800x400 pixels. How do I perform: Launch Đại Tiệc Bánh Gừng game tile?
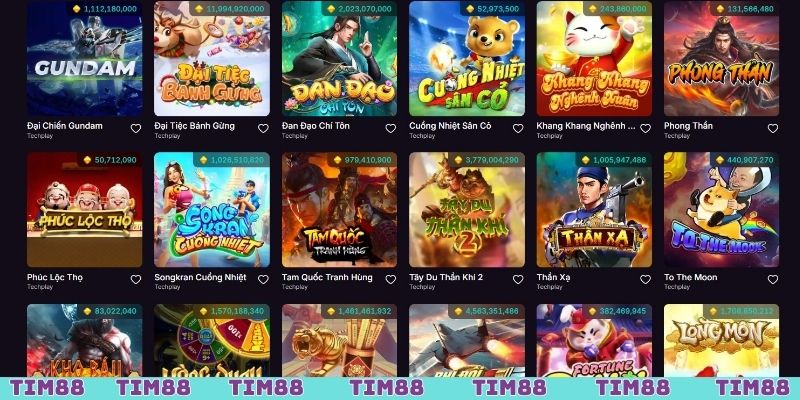click(212, 59)
